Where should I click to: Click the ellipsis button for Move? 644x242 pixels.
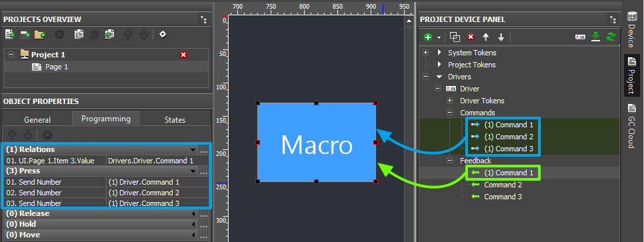coord(204,235)
